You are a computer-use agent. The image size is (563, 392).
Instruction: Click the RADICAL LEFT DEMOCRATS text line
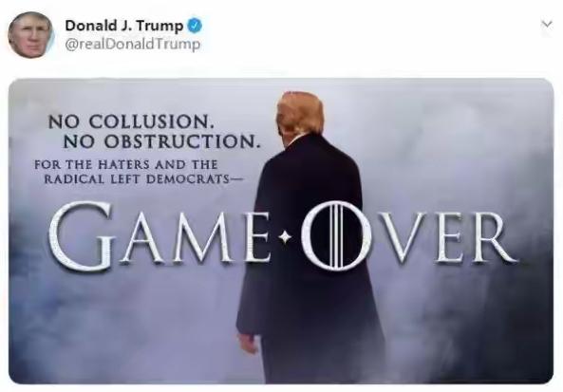click(143, 179)
